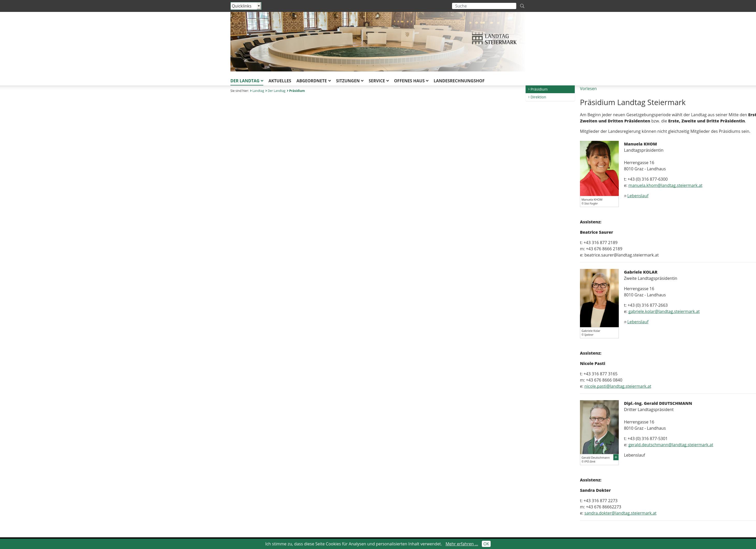
Task: Click into the Suche search field
Action: click(x=484, y=6)
